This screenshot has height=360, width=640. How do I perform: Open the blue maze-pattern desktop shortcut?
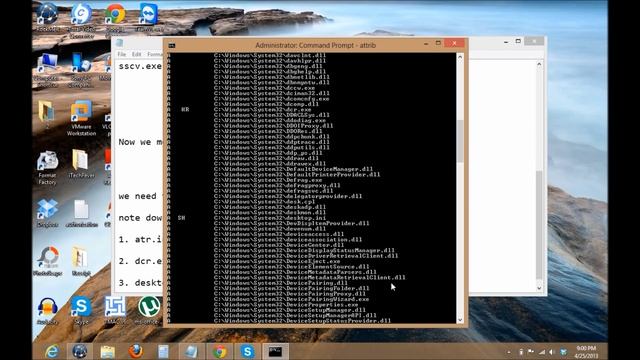(x=115, y=307)
